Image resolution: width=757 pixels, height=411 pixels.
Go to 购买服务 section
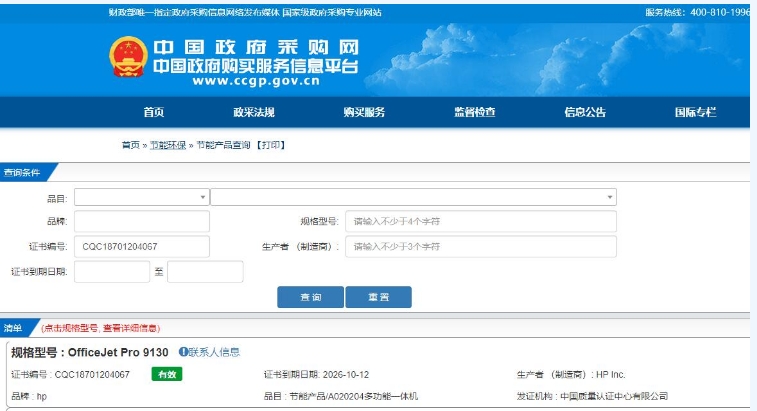click(364, 112)
